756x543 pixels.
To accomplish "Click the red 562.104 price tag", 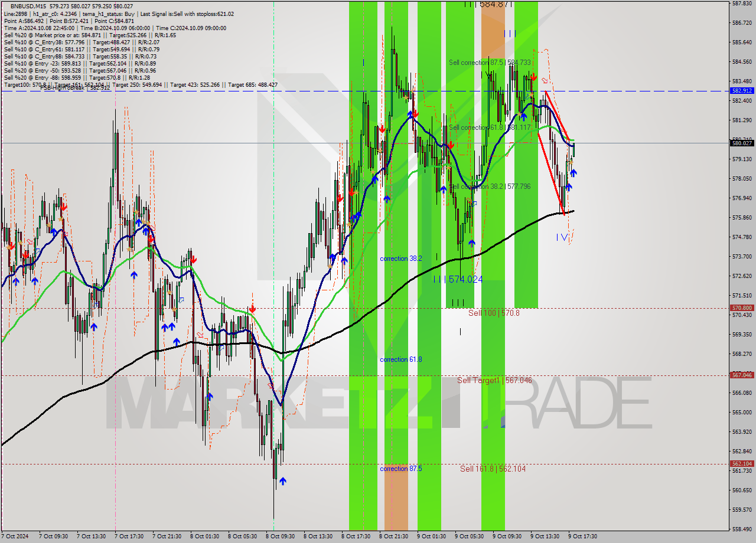I will coord(742,464).
